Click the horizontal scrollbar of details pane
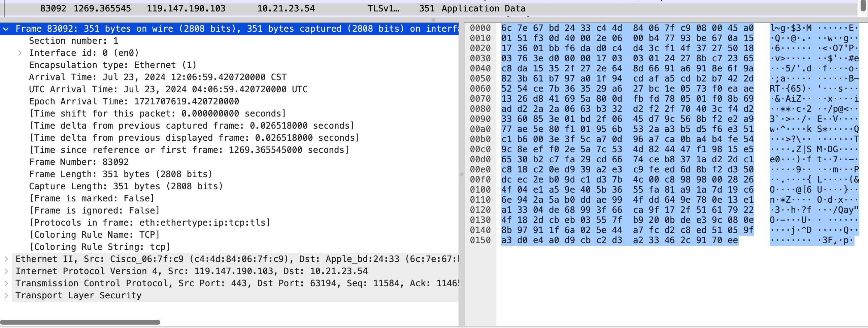 [x=80, y=322]
